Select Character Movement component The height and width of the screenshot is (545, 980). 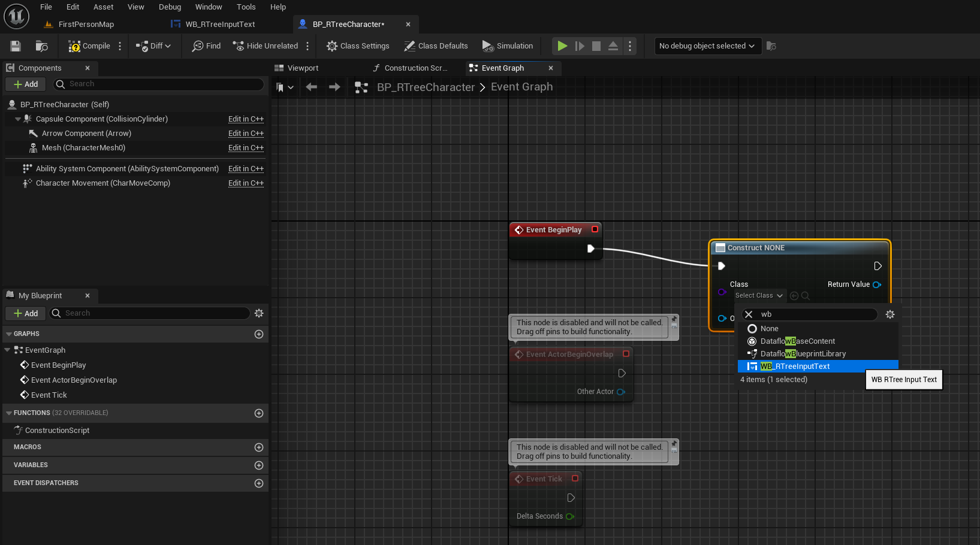click(x=103, y=183)
